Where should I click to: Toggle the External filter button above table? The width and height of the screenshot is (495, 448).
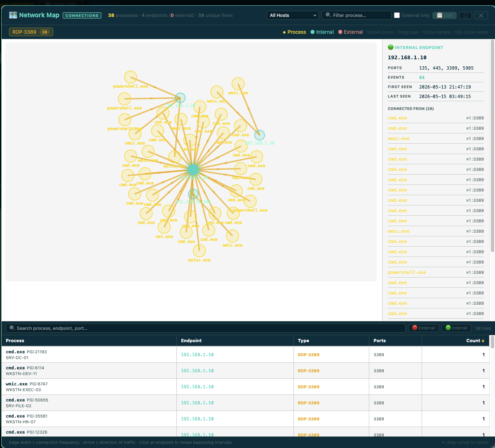[x=424, y=328]
